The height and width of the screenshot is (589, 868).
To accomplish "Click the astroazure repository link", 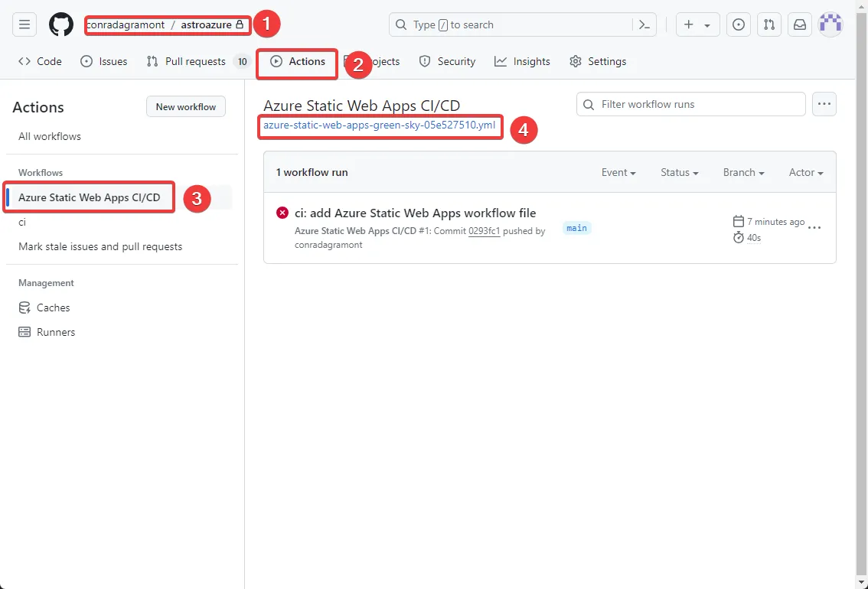I will point(206,25).
